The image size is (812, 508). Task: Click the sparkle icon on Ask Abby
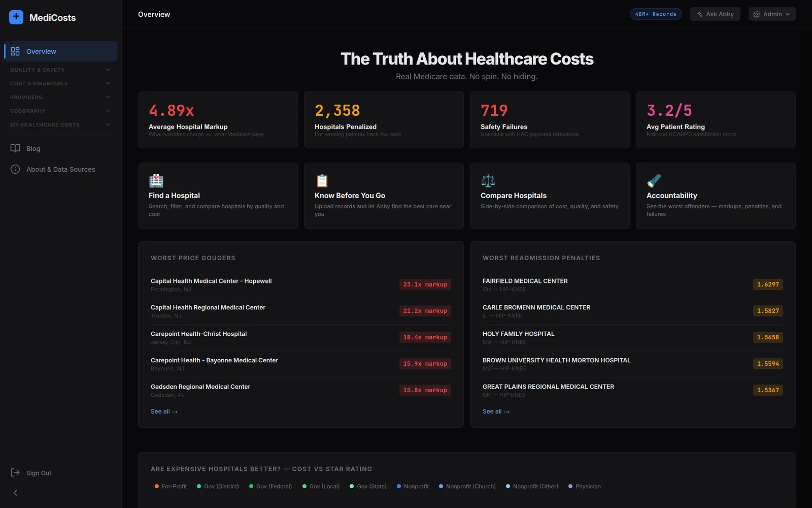click(x=700, y=14)
